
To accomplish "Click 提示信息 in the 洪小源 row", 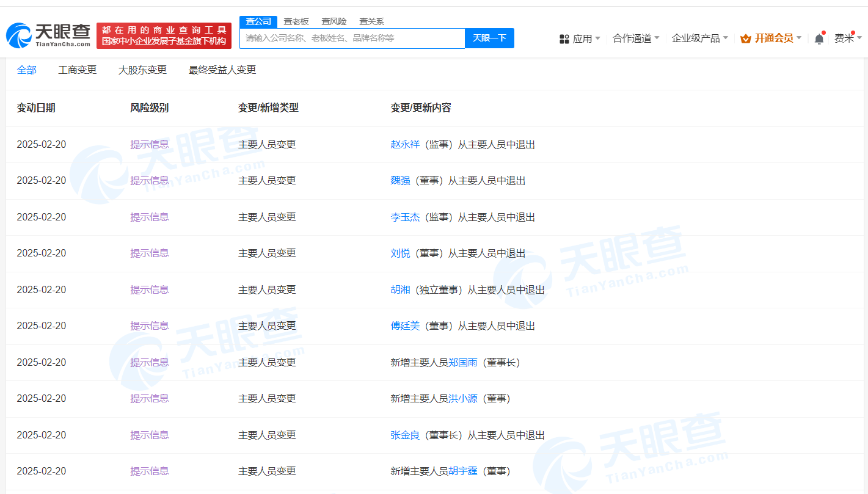I will click(150, 398).
